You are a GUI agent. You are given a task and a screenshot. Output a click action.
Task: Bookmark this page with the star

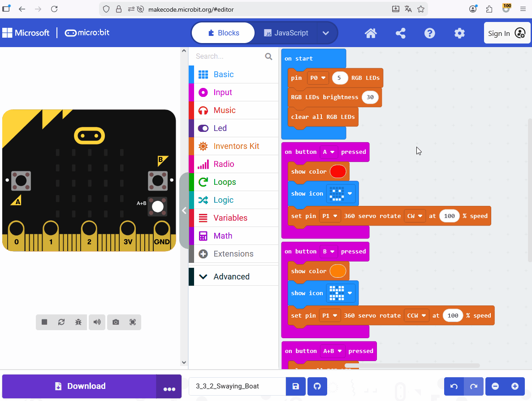click(421, 9)
